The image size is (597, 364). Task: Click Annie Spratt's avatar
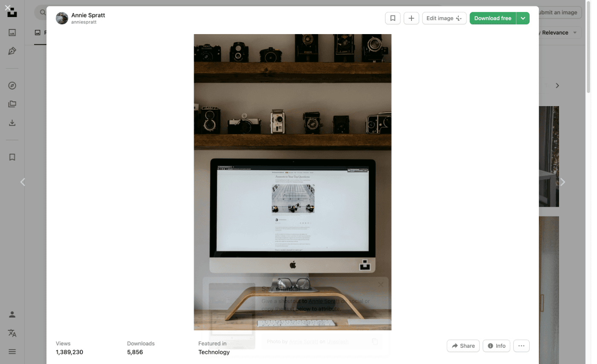62,18
